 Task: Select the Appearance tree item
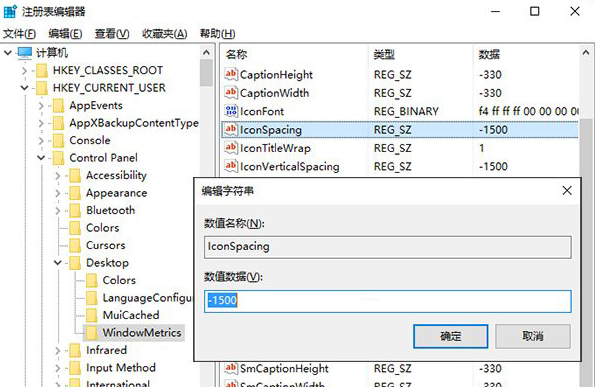(x=116, y=193)
